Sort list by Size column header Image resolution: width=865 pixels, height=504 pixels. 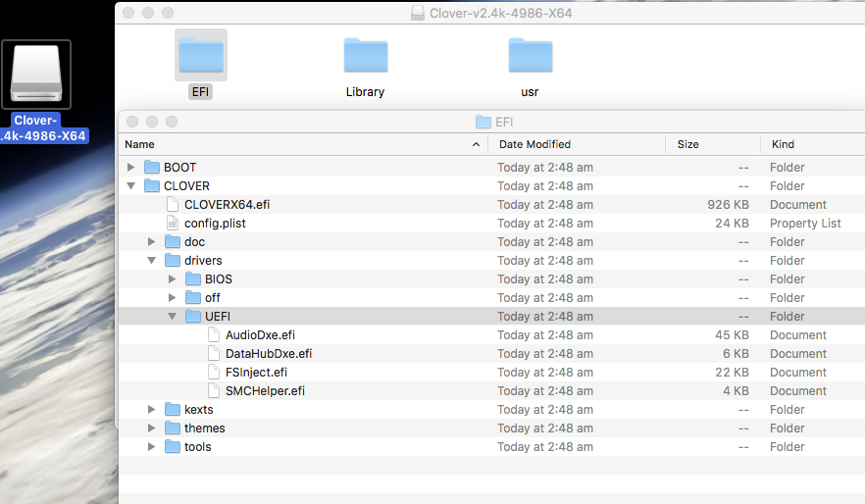[x=713, y=144]
